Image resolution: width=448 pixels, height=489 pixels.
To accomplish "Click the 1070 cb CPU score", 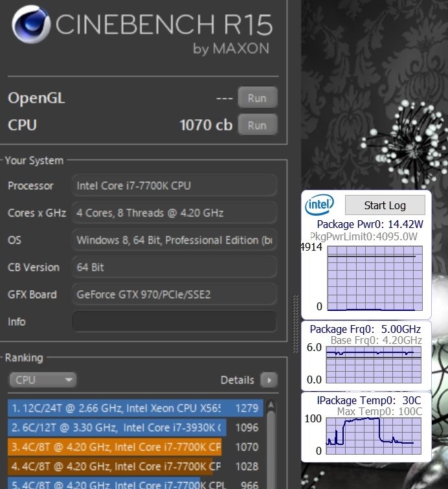I will coord(206,125).
